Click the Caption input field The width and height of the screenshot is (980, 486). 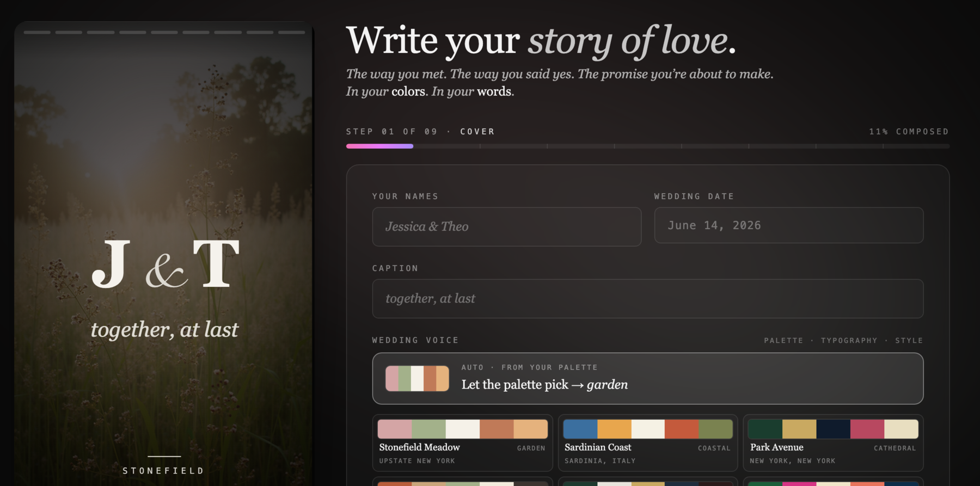(647, 299)
